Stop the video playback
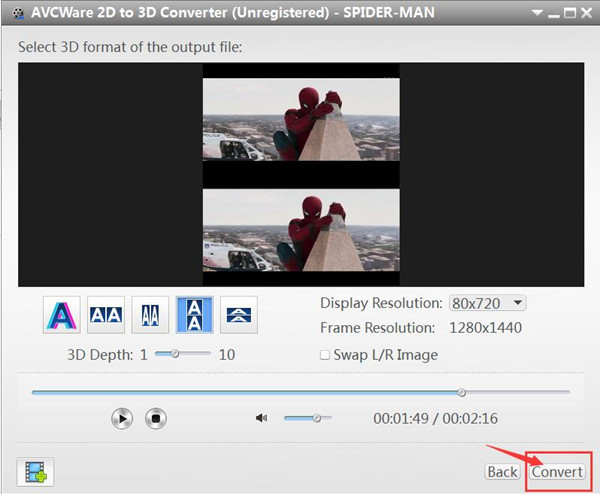The image size is (600, 494). 156,418
